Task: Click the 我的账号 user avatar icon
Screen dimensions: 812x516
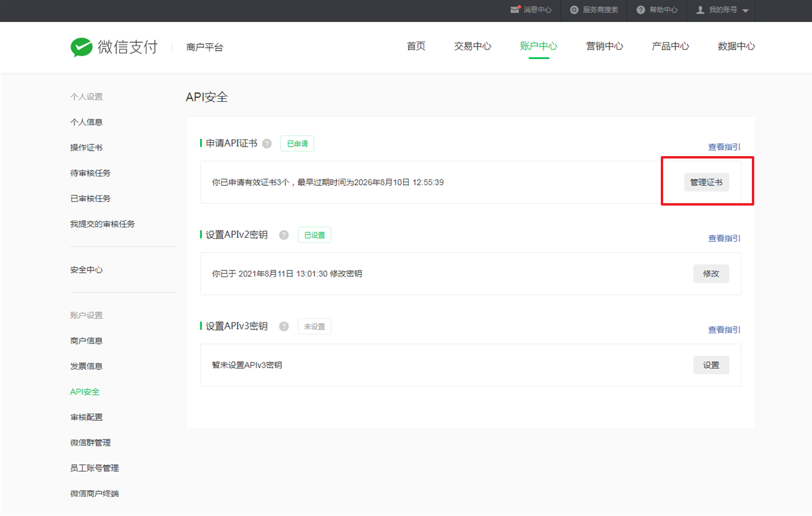Action: [700, 10]
